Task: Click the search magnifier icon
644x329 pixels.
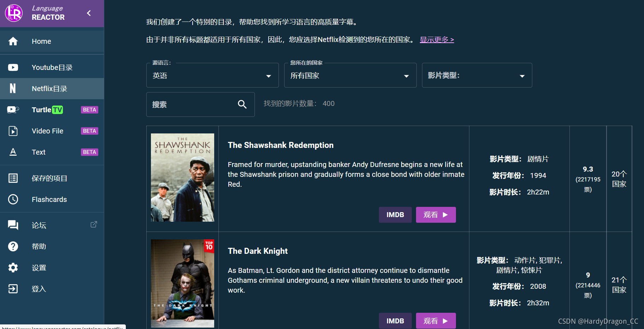Action: (242, 104)
